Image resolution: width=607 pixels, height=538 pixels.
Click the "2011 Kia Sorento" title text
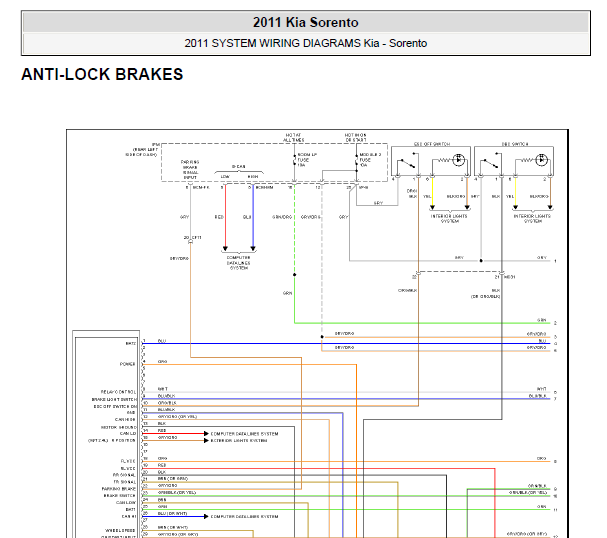tap(305, 22)
